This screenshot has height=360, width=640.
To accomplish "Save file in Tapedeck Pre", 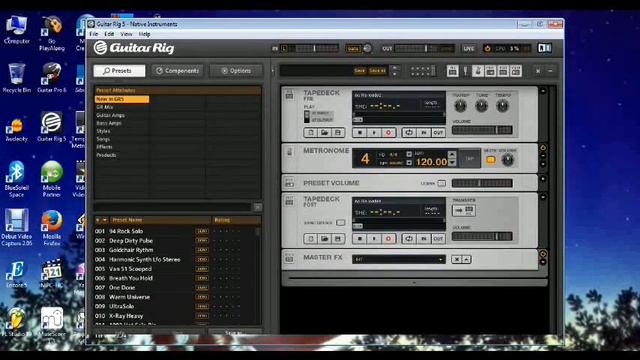I will [338, 133].
